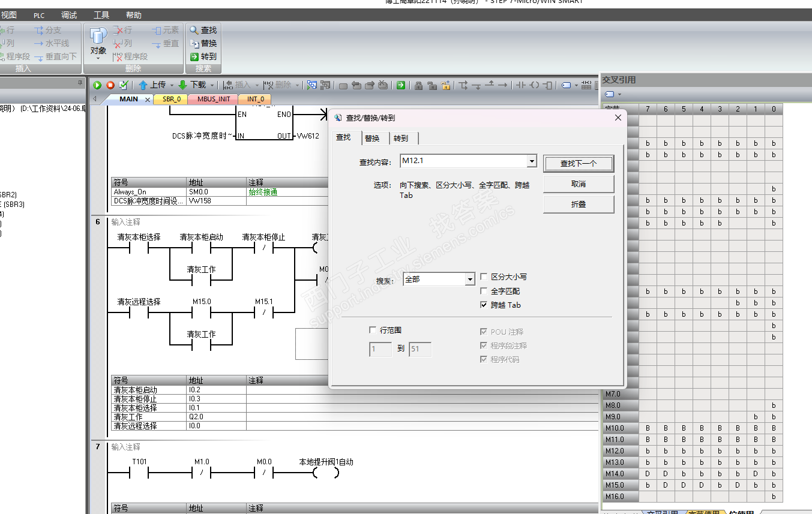This screenshot has width=812, height=514.
Task: Click the 折叠 button
Action: [579, 204]
